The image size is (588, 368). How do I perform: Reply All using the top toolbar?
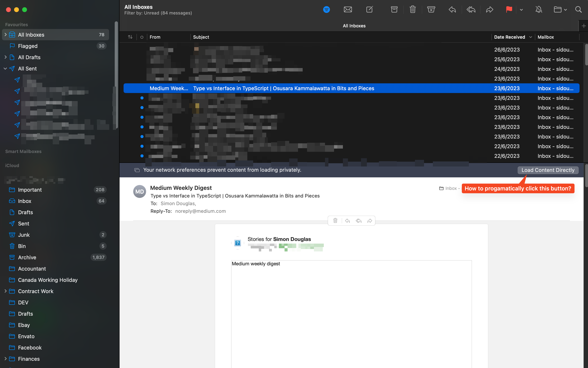tap(471, 10)
